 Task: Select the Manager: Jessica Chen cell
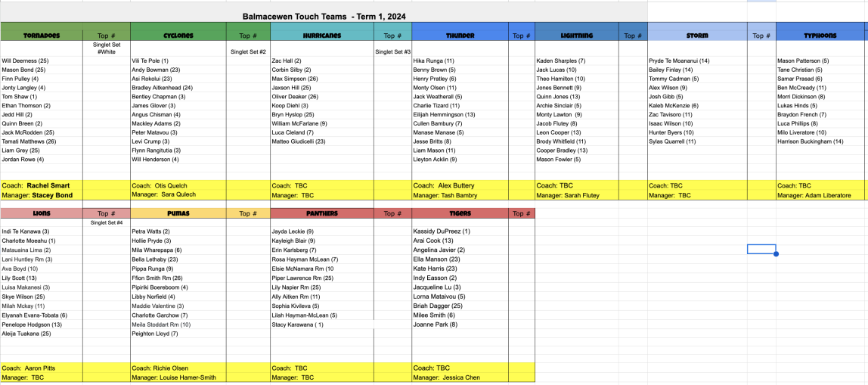coord(460,377)
